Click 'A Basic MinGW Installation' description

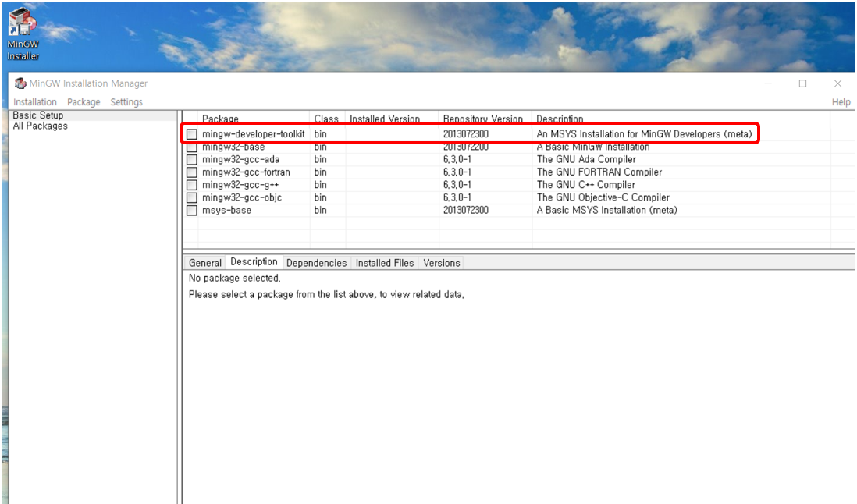tap(593, 147)
